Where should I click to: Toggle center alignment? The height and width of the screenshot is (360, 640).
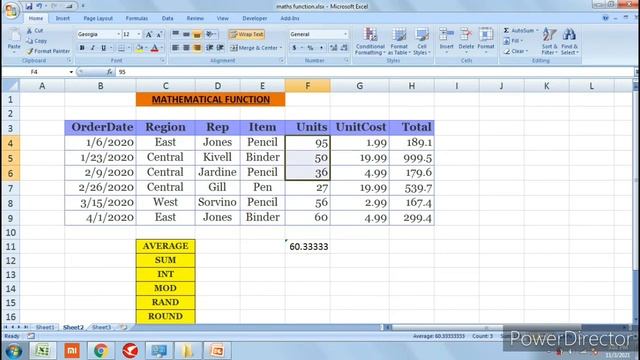tap(186, 48)
